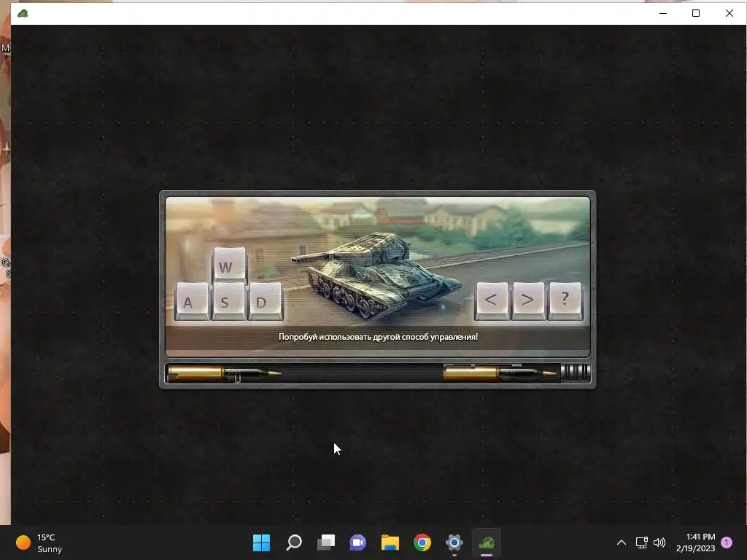Image resolution: width=747 pixels, height=560 pixels.
Task: Show hidden system tray icons
Action: [622, 542]
